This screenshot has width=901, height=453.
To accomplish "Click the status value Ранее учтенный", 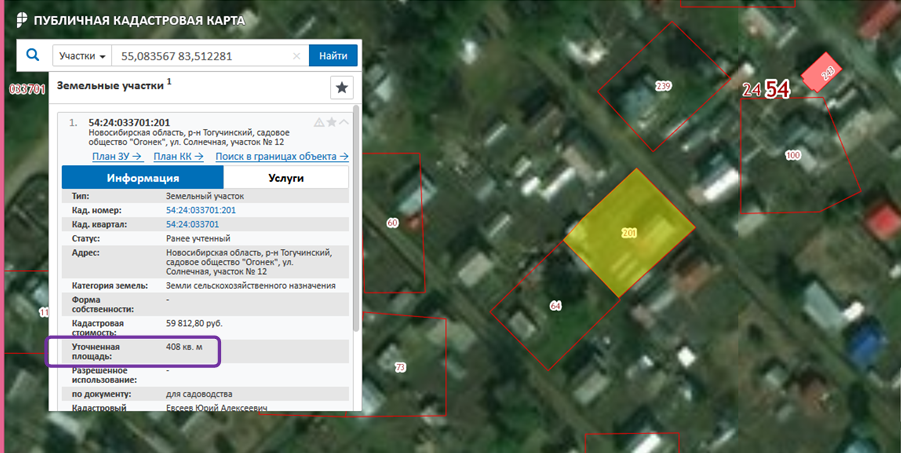I will coord(198,238).
